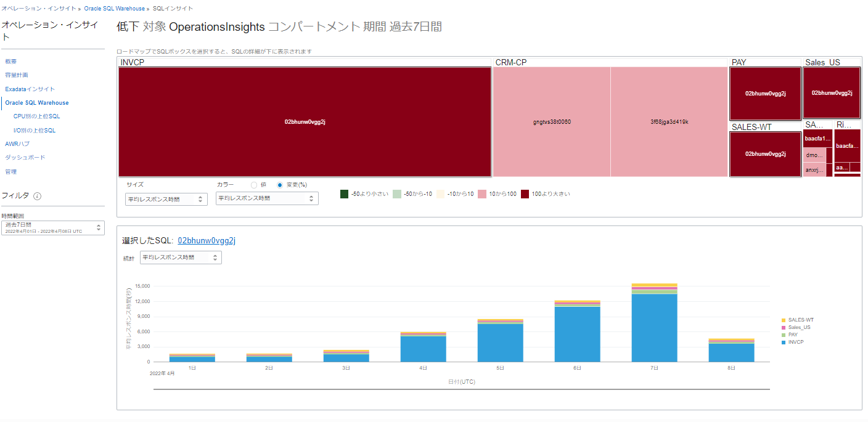This screenshot has height=422, width=868.
Task: Open the カラー metric dropdown
Action: pos(267,198)
